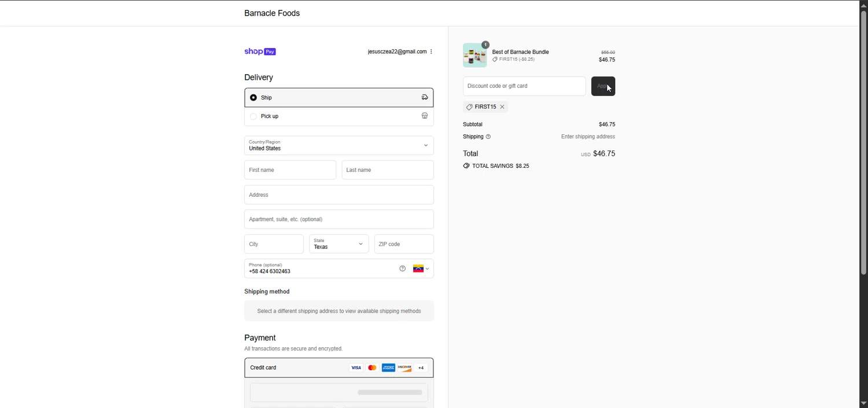Viewport: 868px width, 408px height.
Task: Click the Mastercard icon
Action: pos(372,367)
